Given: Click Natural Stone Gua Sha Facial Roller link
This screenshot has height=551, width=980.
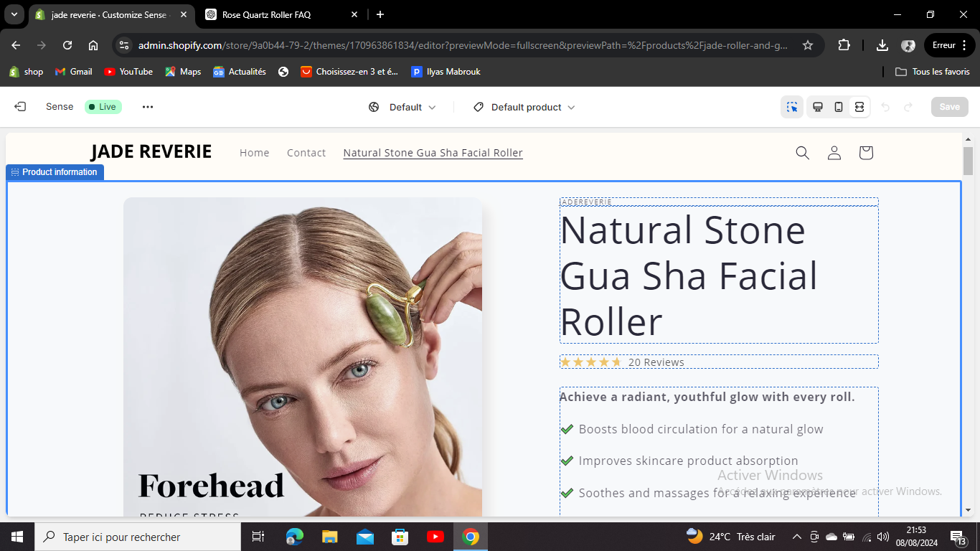Looking at the screenshot, I should pos(433,153).
